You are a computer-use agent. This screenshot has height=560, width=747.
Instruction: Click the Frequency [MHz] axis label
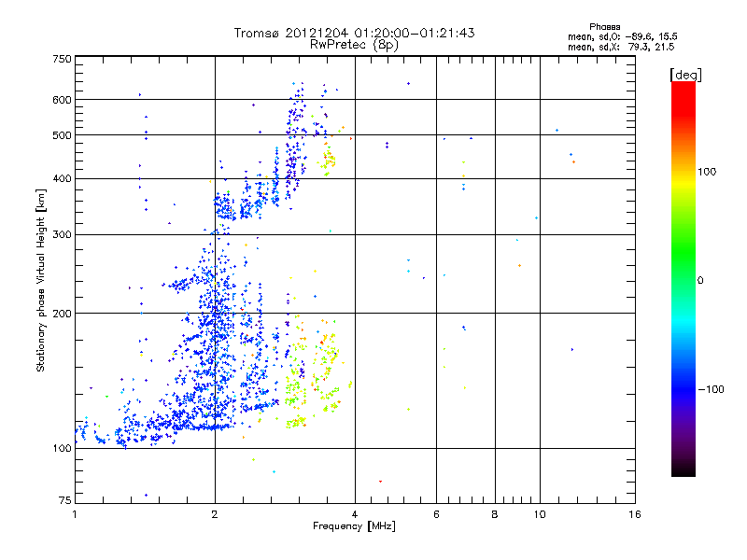tap(354, 526)
